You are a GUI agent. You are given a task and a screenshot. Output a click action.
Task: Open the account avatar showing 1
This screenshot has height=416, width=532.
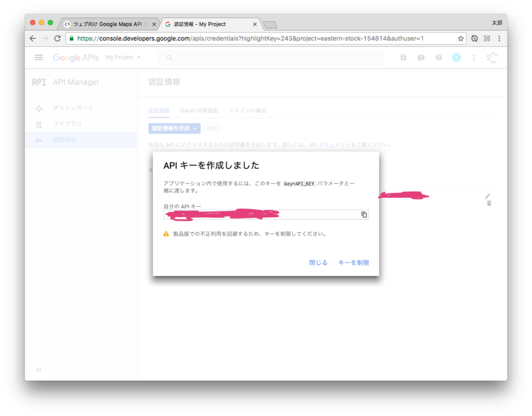pyautogui.click(x=456, y=58)
